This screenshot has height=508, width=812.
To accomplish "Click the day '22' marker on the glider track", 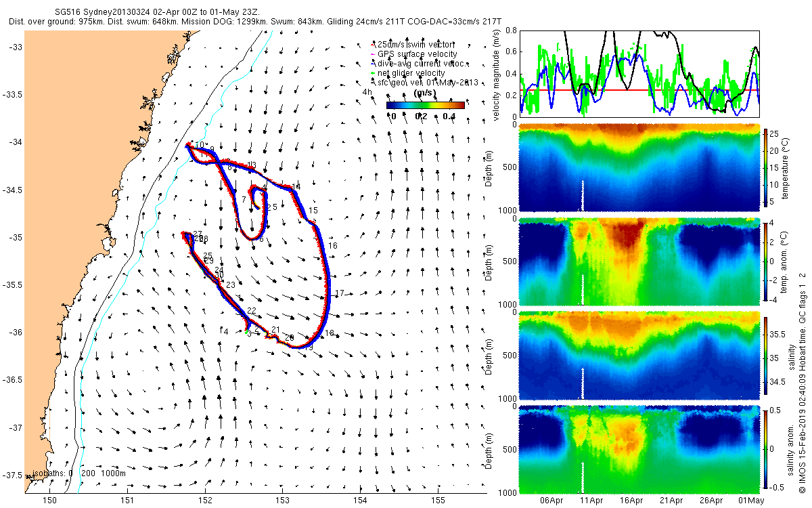I will [251, 310].
